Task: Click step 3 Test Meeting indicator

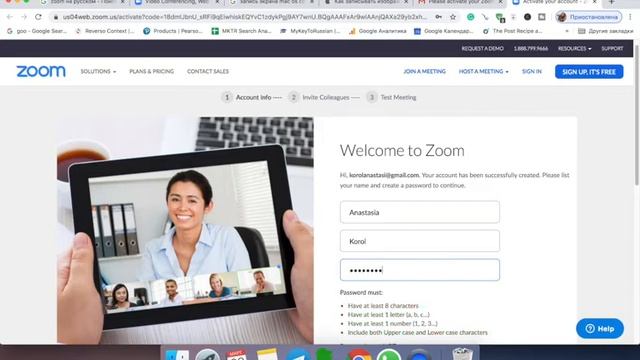Action: point(391,98)
